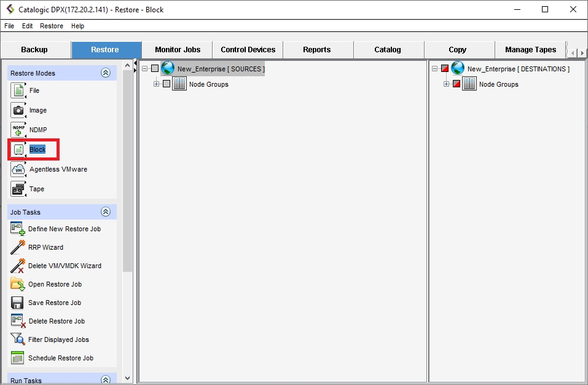Collapse the Job Tasks section
Screen dimensions: 588x385
click(x=106, y=212)
